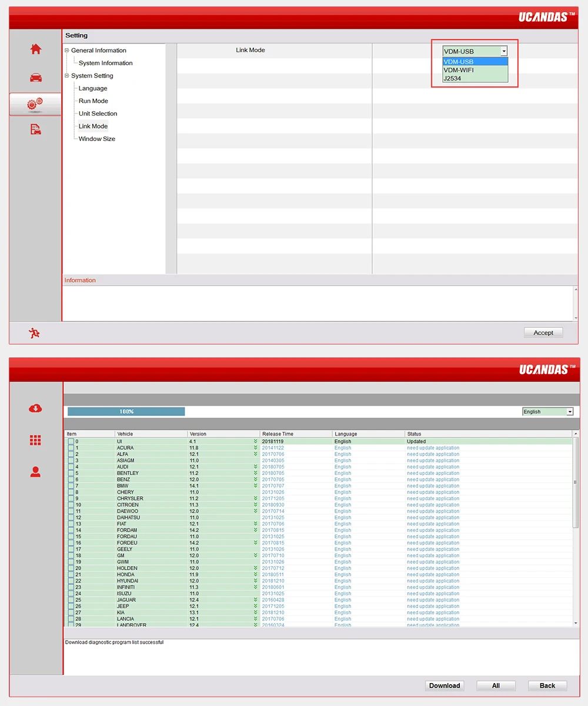
Task: Select Run Mode in the settings tree
Action: click(x=93, y=101)
